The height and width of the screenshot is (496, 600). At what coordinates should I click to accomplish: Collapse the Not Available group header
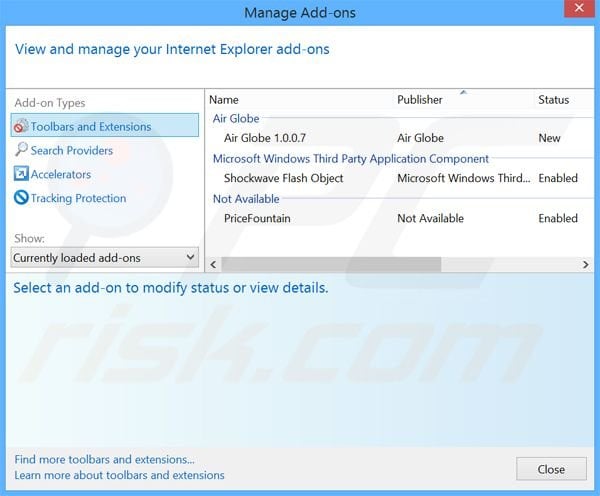pyautogui.click(x=246, y=199)
